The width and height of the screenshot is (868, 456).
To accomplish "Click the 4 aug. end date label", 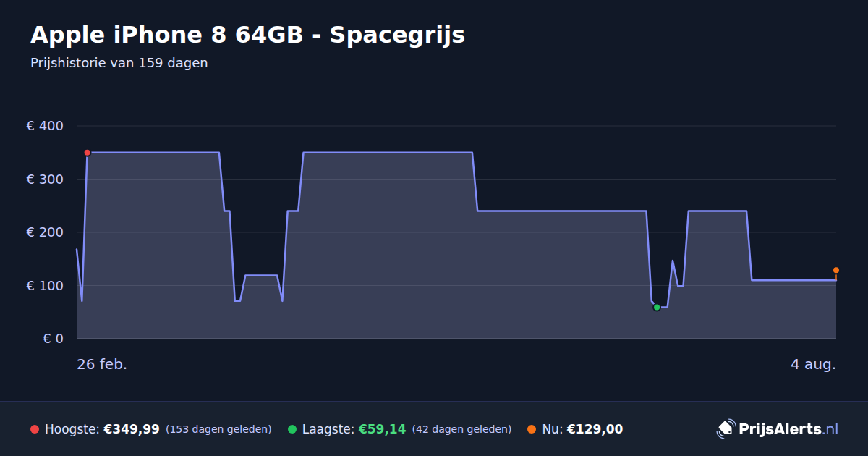I will 813,365.
